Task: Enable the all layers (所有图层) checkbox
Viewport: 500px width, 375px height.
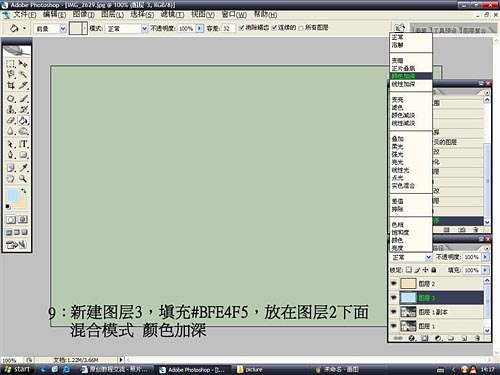Action: (x=301, y=28)
